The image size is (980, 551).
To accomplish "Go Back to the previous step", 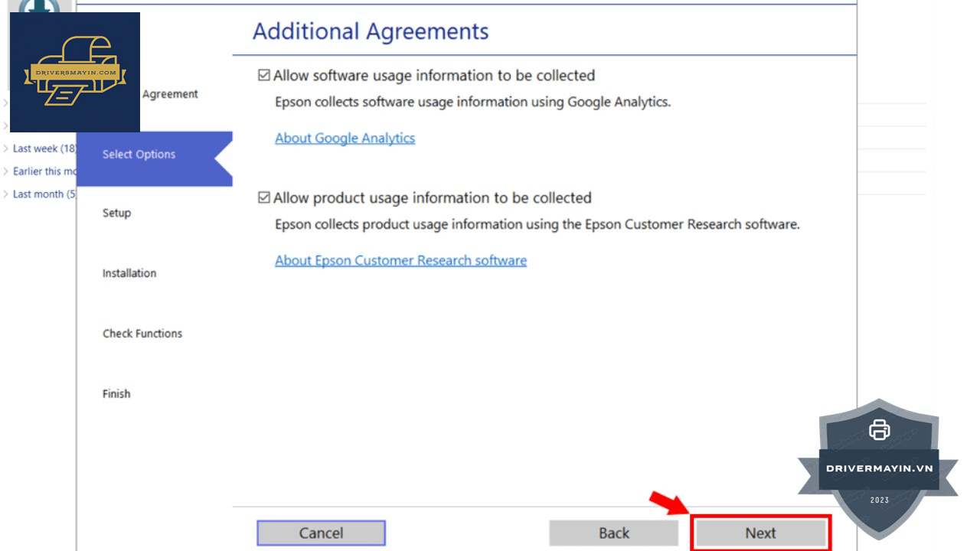I will [614, 533].
